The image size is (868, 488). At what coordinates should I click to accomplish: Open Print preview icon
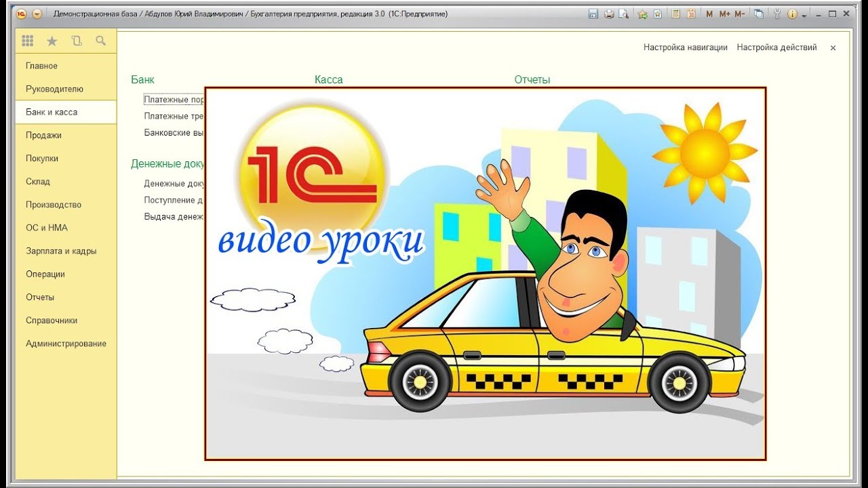pyautogui.click(x=623, y=14)
